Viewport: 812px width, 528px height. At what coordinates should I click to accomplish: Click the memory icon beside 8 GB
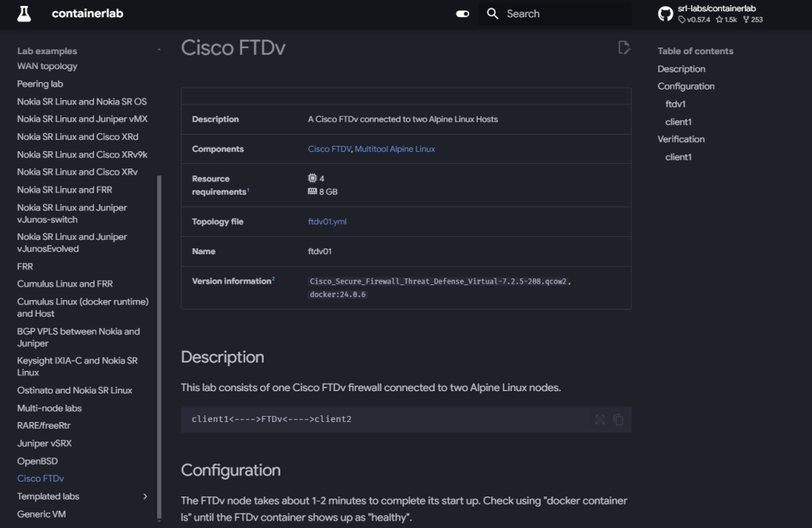tap(312, 191)
